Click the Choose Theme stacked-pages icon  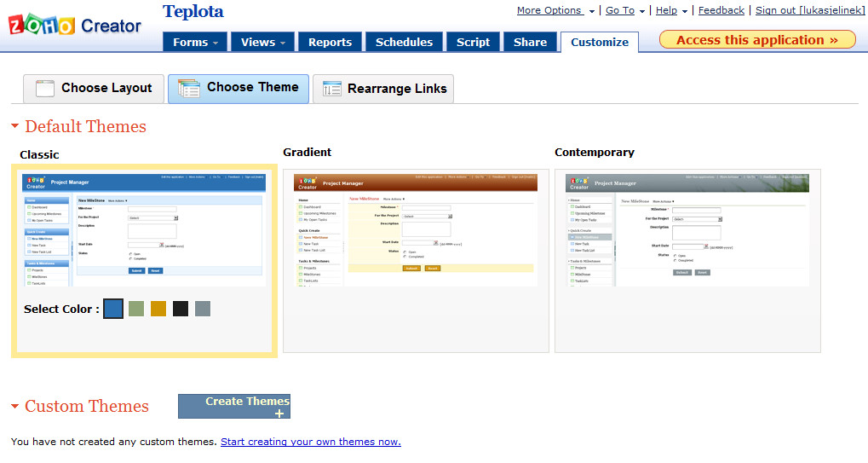(x=189, y=89)
